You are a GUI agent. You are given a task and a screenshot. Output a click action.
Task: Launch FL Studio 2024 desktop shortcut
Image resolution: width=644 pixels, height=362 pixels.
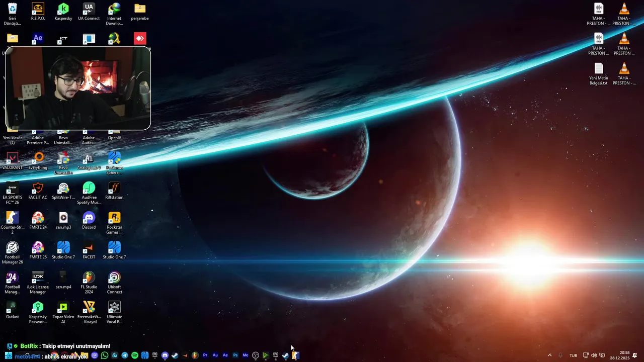click(89, 283)
